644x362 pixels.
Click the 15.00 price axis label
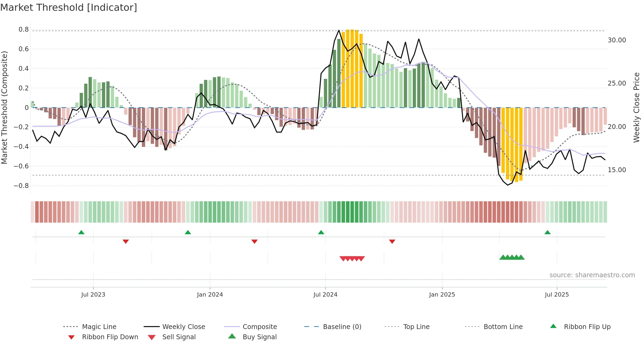(x=617, y=170)
